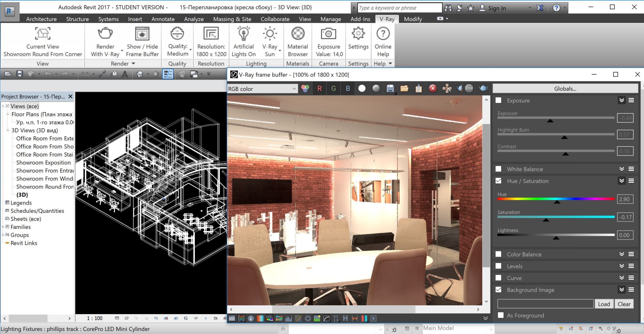Enable the Levels checkbox
Image resolution: width=644 pixels, height=334 pixels.
pyautogui.click(x=498, y=266)
